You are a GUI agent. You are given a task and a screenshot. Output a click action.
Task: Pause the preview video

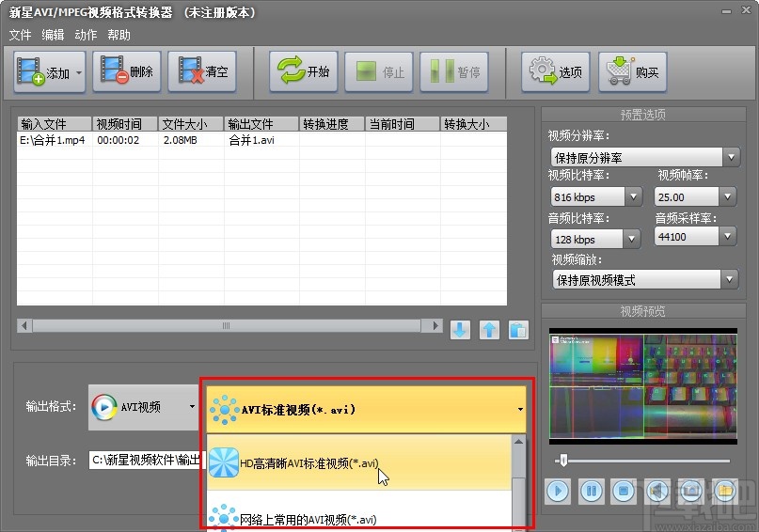pyautogui.click(x=591, y=492)
